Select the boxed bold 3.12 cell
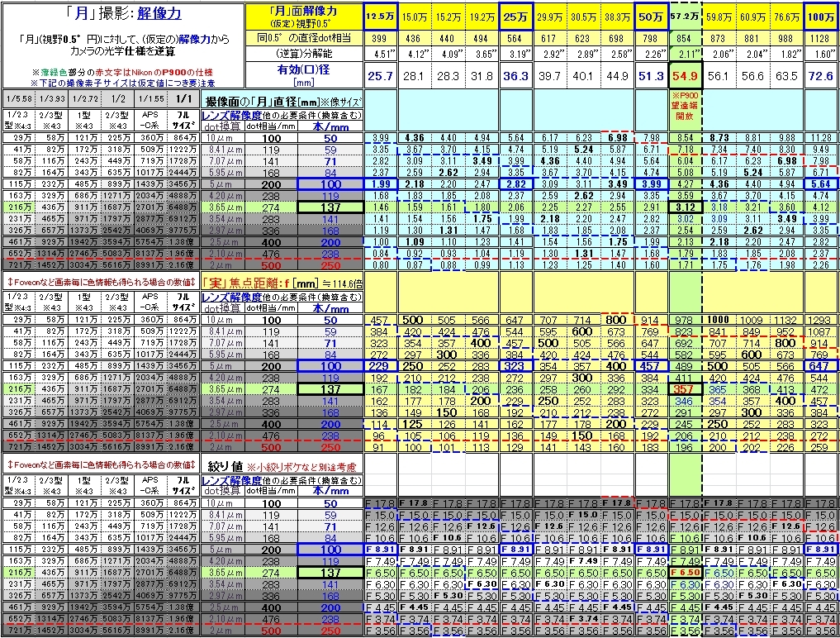The image size is (840, 638). tap(685, 207)
